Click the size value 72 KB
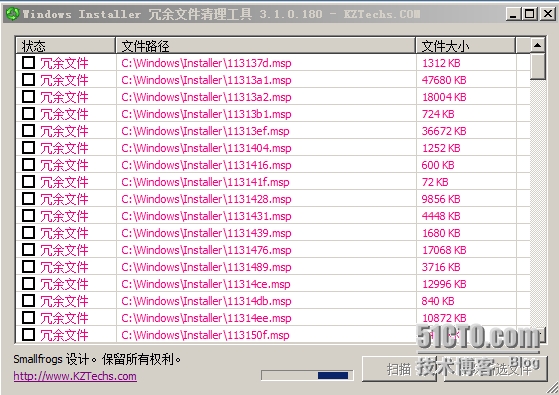559x395 pixels. [x=435, y=182]
